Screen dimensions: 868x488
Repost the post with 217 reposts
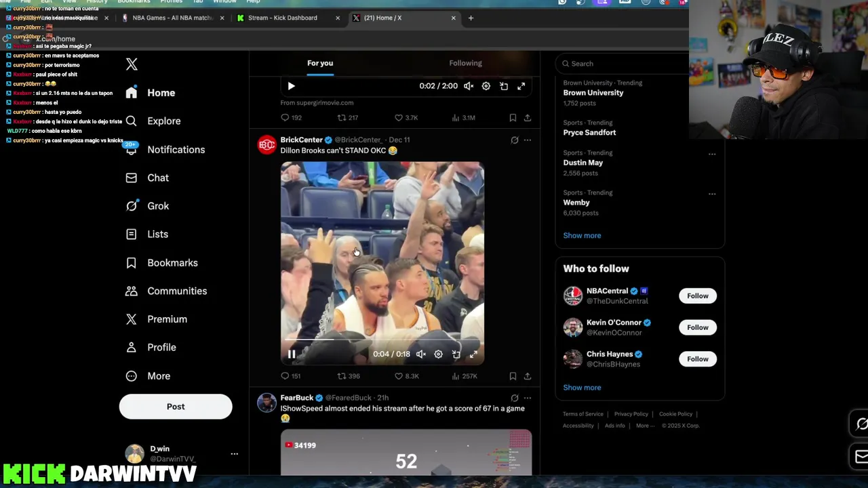tap(347, 118)
